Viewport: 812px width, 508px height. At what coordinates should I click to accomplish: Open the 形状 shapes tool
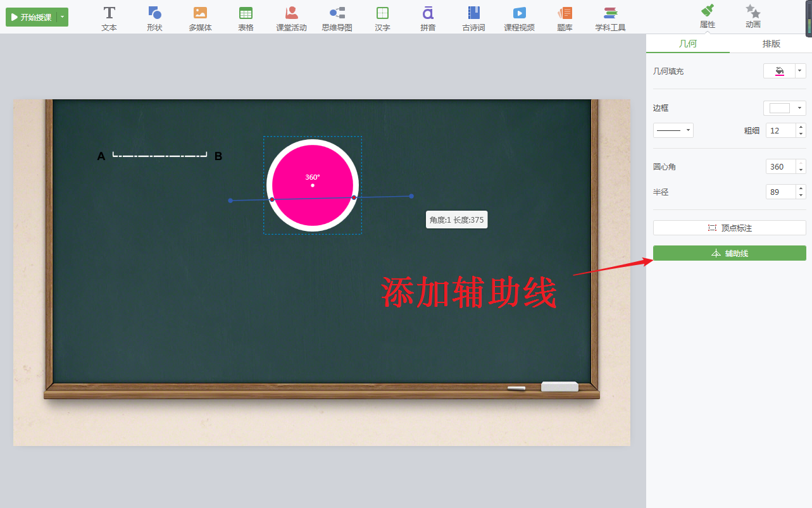click(154, 18)
